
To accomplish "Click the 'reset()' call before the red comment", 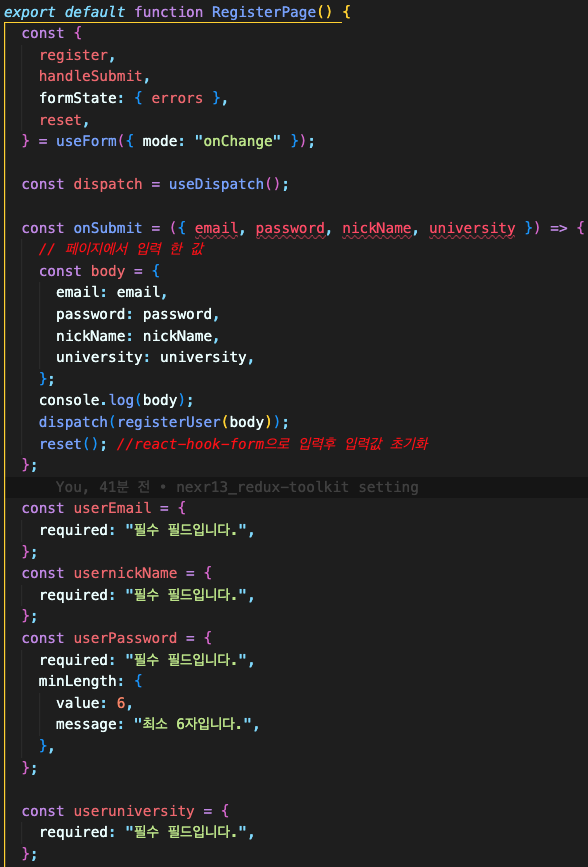I will tap(69, 444).
